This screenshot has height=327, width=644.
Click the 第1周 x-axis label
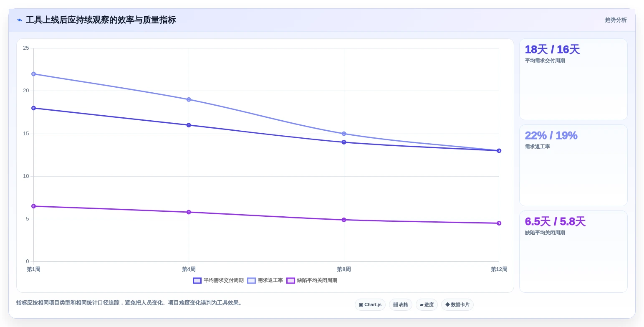click(x=33, y=269)
